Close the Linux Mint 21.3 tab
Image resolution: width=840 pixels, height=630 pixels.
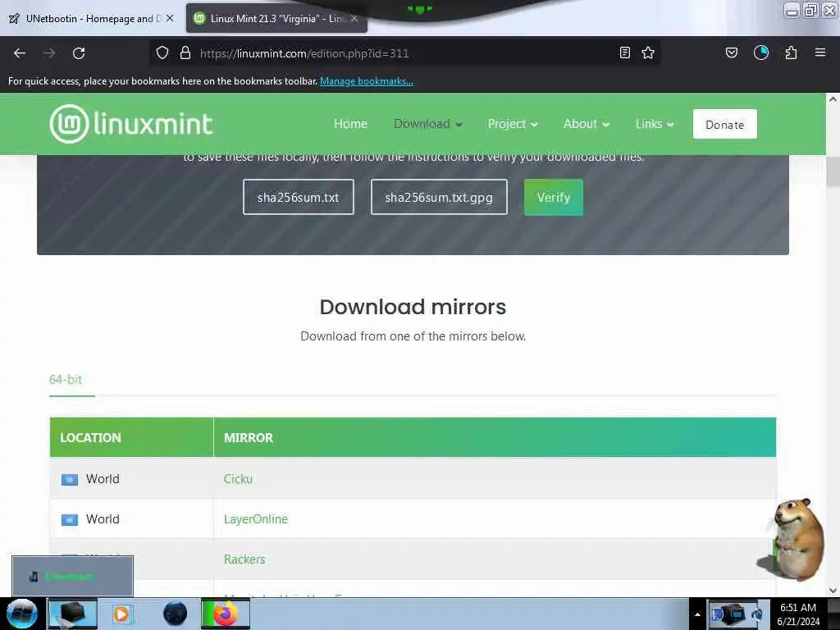(354, 18)
